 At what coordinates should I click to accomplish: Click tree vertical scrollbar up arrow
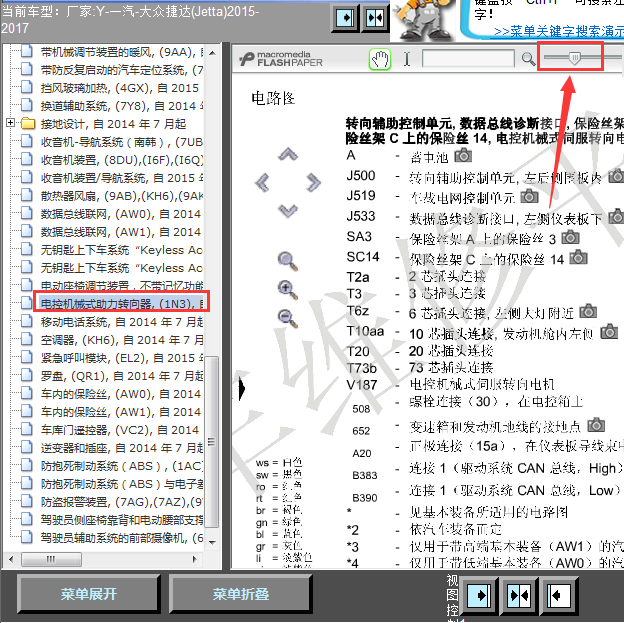pos(213,53)
